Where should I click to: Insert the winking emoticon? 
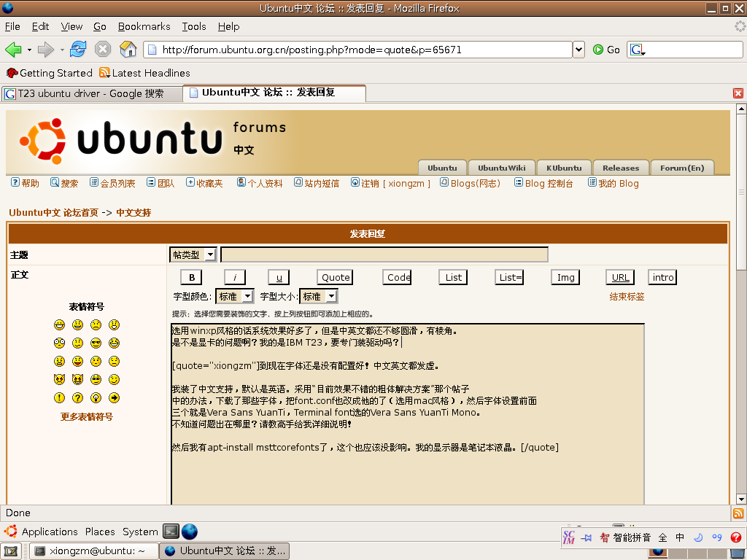point(114,379)
